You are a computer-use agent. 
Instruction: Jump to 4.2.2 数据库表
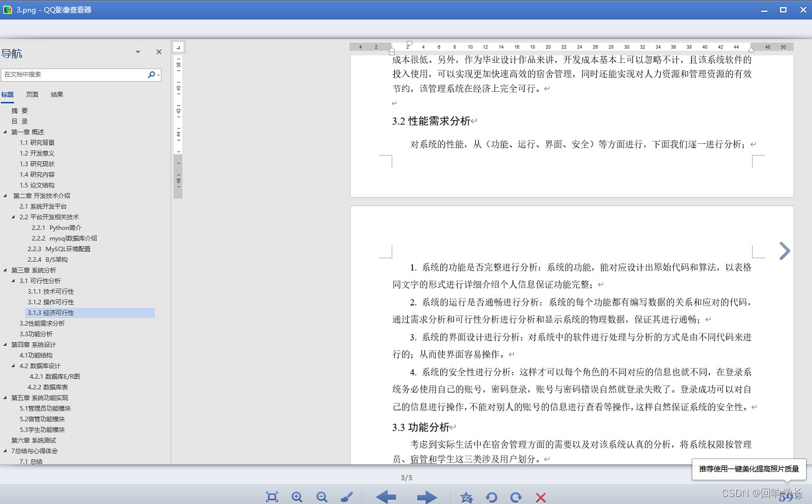coord(47,388)
